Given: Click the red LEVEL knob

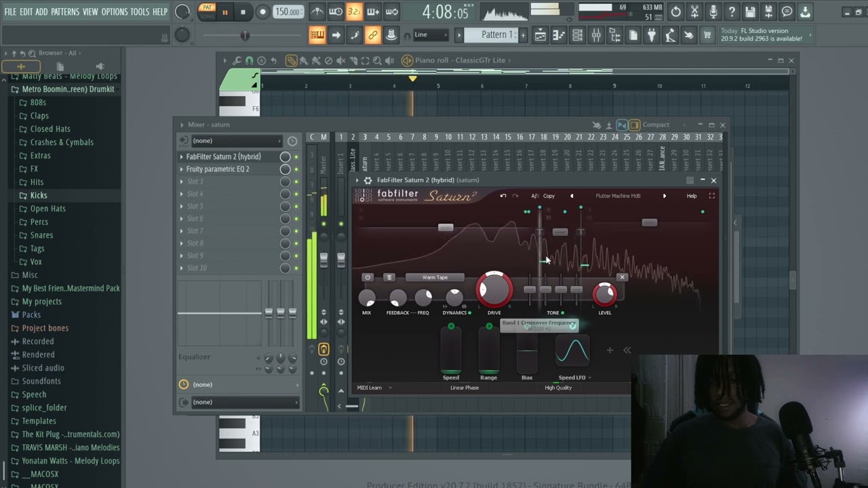Looking at the screenshot, I should point(604,294).
